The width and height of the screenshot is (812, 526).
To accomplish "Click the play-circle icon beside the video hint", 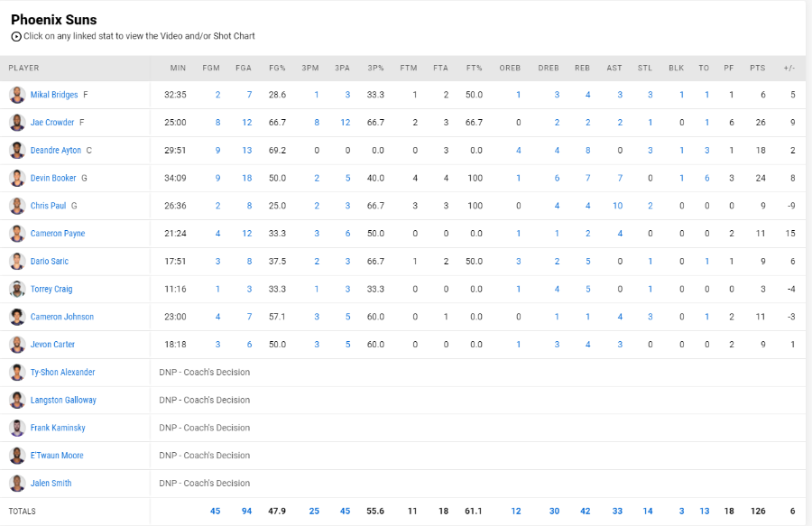I will tap(16, 36).
